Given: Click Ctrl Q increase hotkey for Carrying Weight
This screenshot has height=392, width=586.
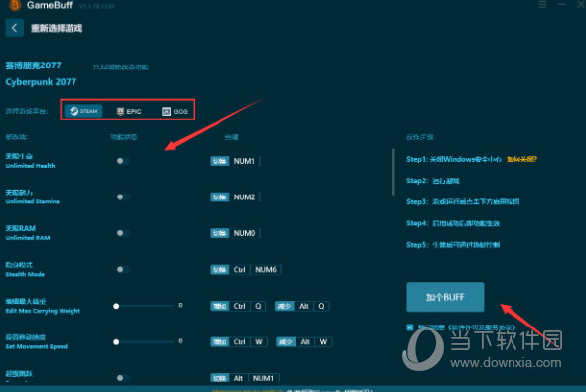Looking at the screenshot, I should click(248, 306).
